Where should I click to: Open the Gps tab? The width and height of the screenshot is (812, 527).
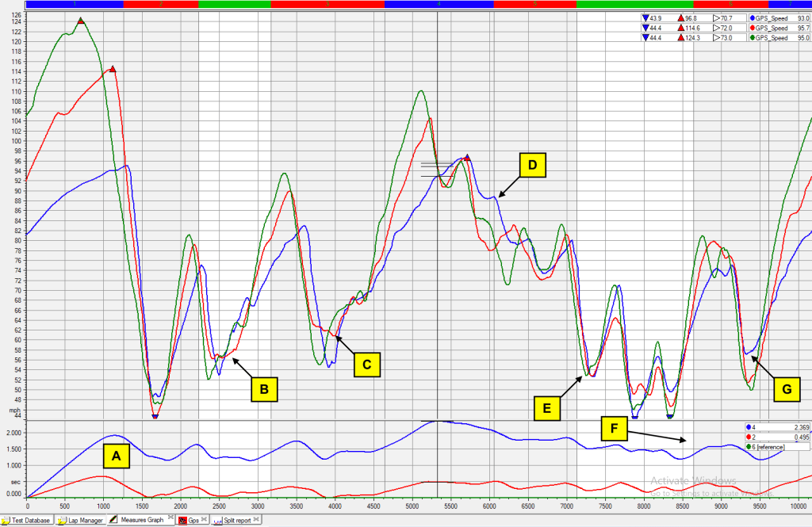(x=190, y=521)
